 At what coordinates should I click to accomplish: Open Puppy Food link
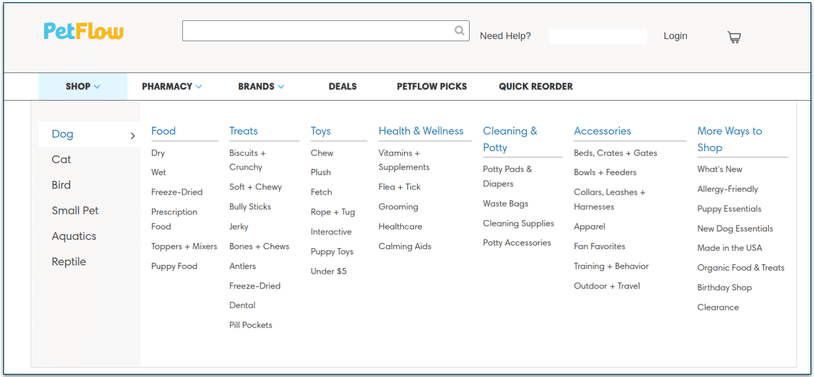(174, 266)
